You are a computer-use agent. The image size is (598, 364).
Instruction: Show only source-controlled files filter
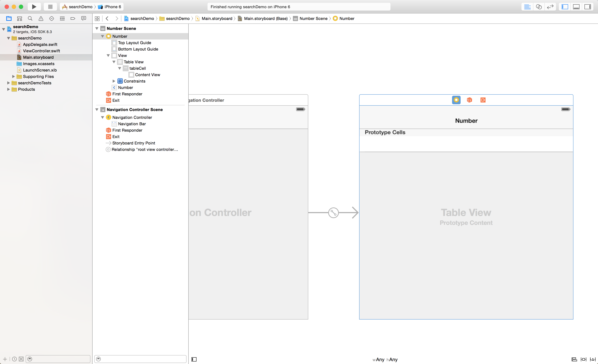pos(21,359)
